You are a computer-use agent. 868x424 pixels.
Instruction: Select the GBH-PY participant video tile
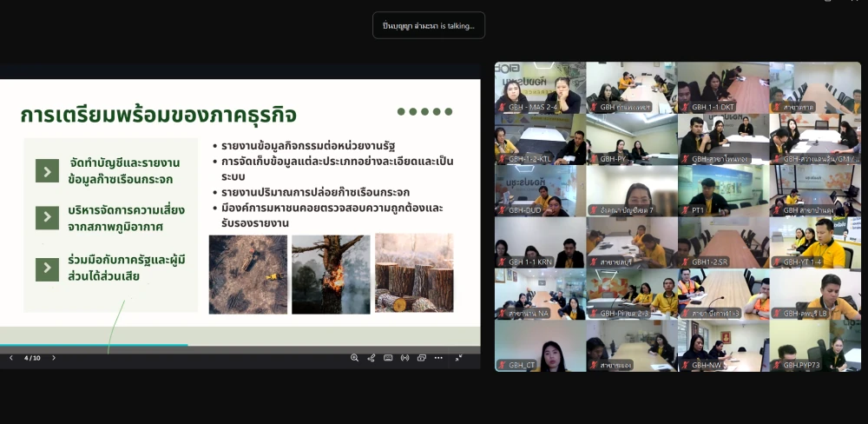(x=632, y=139)
